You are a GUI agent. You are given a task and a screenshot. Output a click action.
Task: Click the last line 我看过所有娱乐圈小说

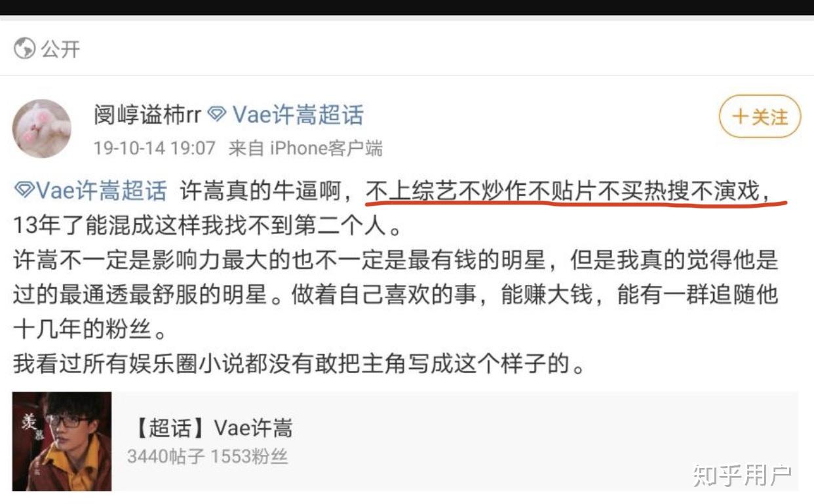[298, 363]
